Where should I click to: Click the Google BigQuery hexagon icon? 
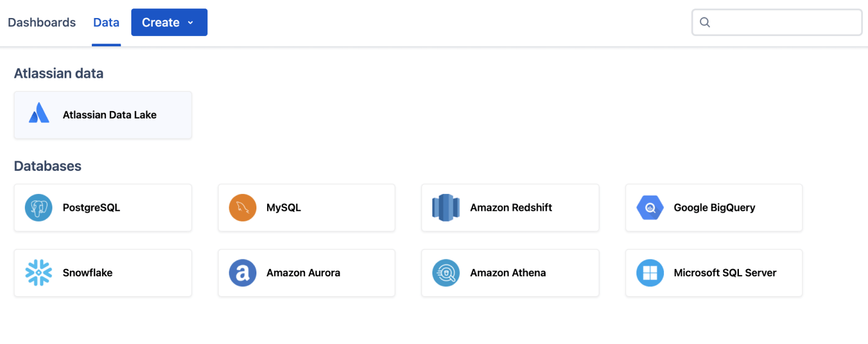click(x=649, y=208)
